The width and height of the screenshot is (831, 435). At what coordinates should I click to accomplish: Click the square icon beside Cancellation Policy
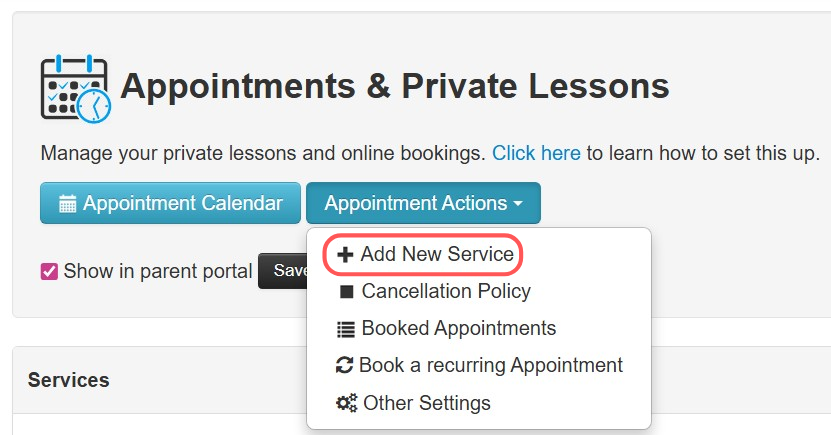point(347,292)
